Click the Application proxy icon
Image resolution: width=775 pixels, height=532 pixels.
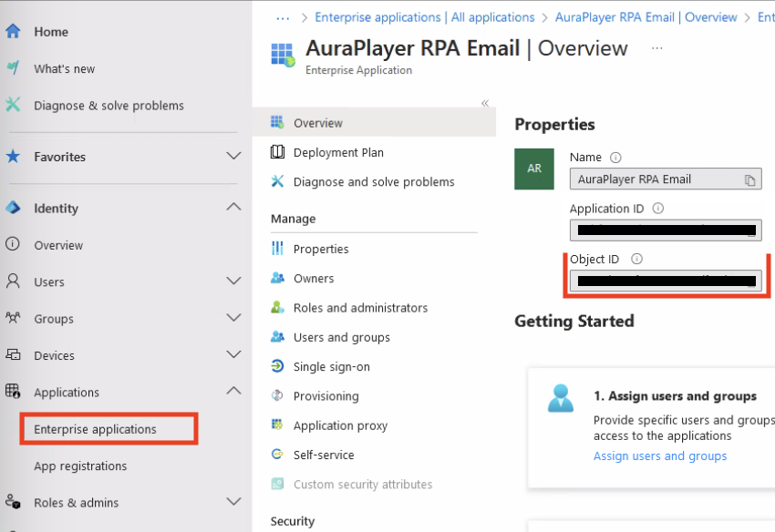click(x=277, y=425)
